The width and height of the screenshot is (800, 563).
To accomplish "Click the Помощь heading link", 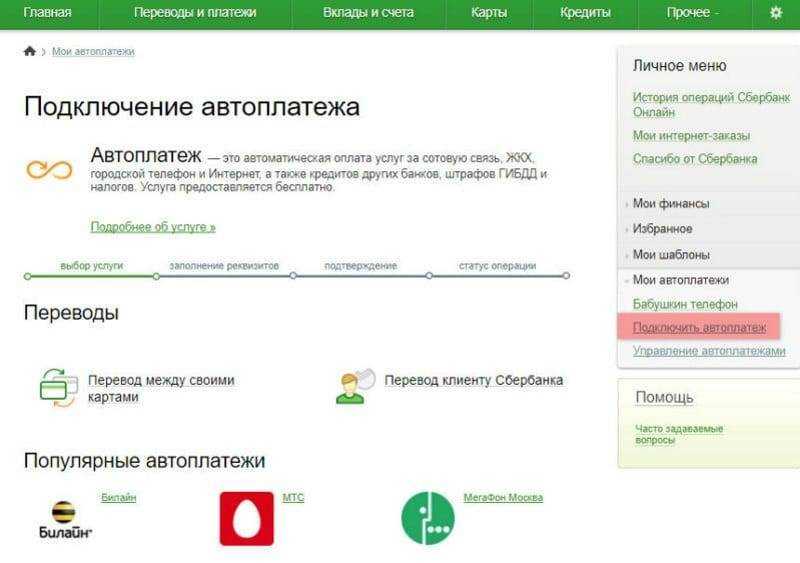I will click(x=664, y=397).
